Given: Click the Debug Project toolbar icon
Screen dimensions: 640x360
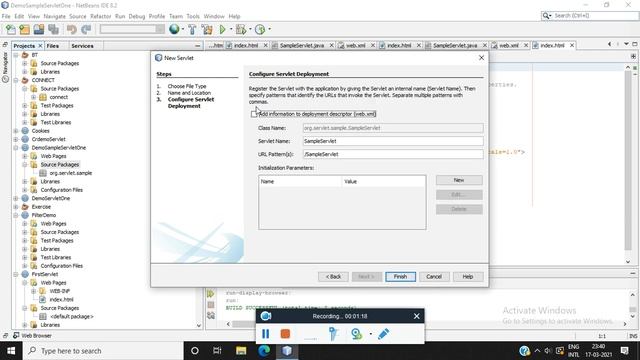Looking at the screenshot, I should [240, 29].
